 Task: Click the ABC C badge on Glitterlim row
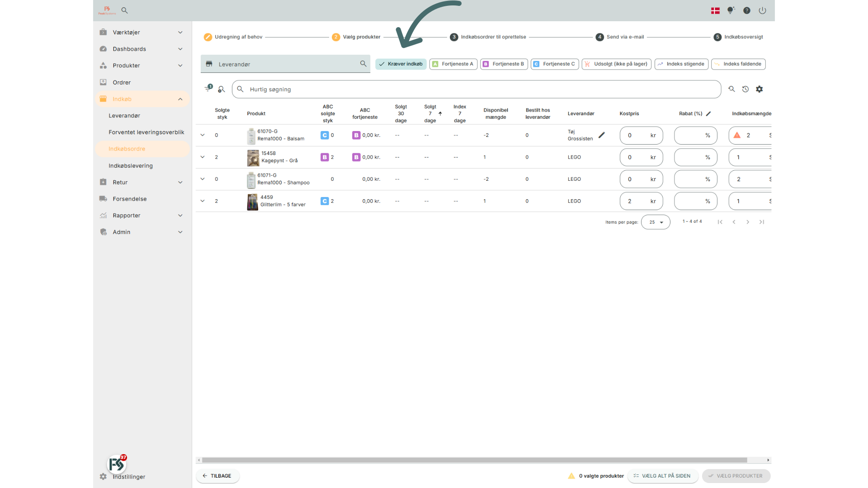[x=325, y=201]
